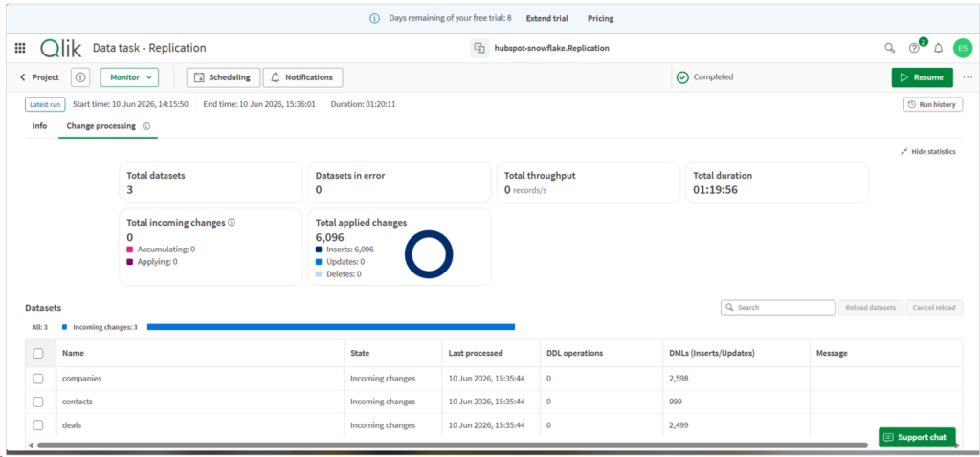980x457 pixels.
Task: Click the Qlik logo
Action: pos(60,48)
